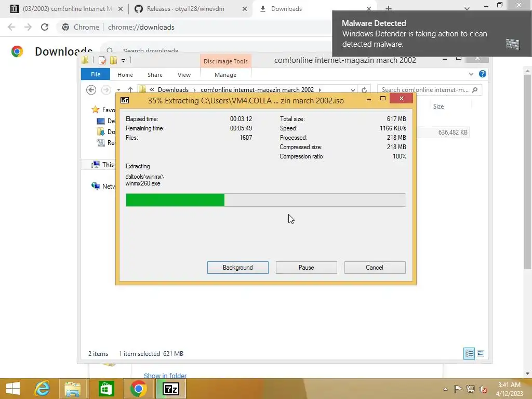Click Properties icon in Explorer quick access toolbar

click(102, 60)
